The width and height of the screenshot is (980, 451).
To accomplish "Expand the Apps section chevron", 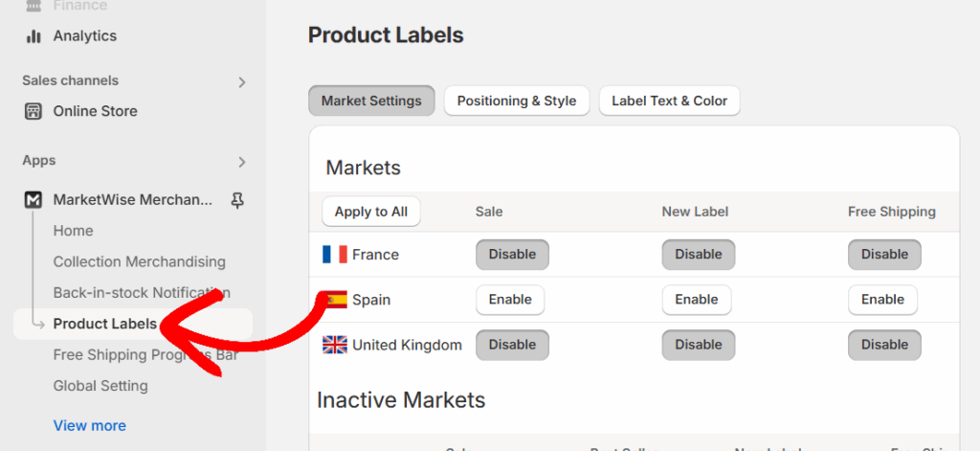I will [x=242, y=162].
